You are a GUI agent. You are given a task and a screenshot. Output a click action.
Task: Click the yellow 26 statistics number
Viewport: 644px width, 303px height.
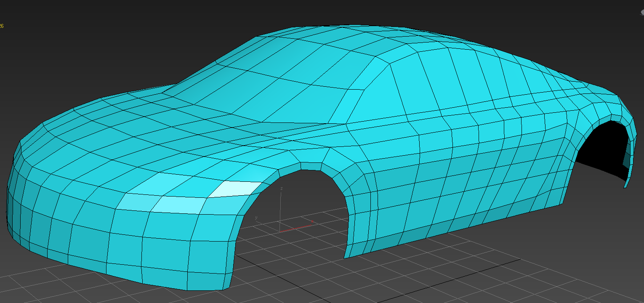click(2, 26)
